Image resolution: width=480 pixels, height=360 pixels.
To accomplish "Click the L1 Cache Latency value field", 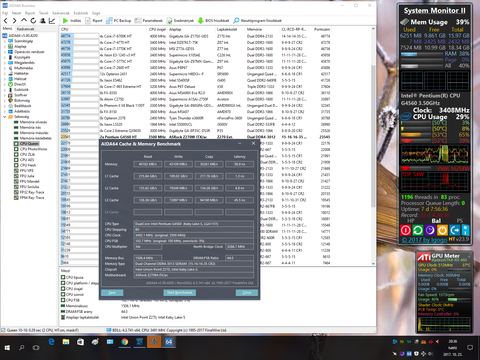I will (x=239, y=176).
